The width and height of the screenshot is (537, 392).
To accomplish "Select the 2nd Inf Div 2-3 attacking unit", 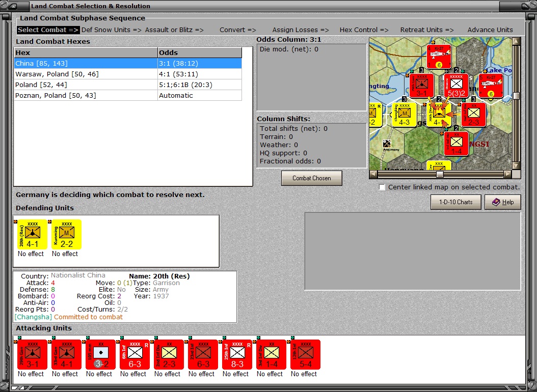I will pos(169,355).
